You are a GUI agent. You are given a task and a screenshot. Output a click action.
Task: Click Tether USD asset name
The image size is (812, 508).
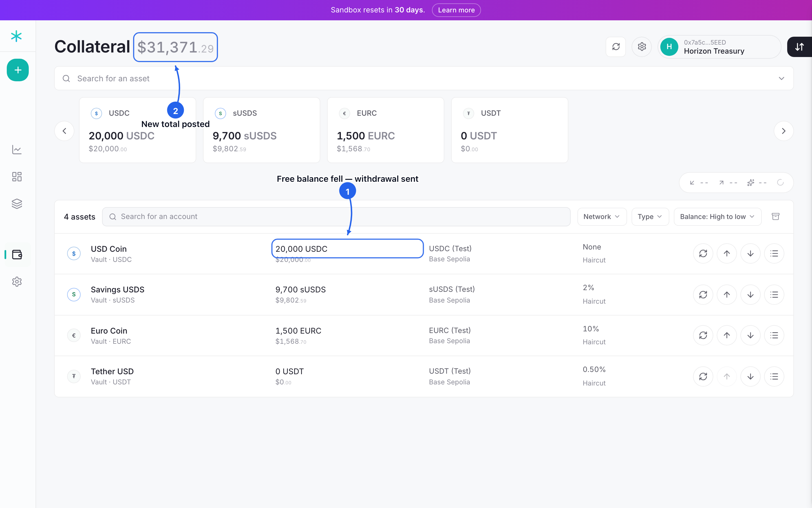tap(112, 372)
